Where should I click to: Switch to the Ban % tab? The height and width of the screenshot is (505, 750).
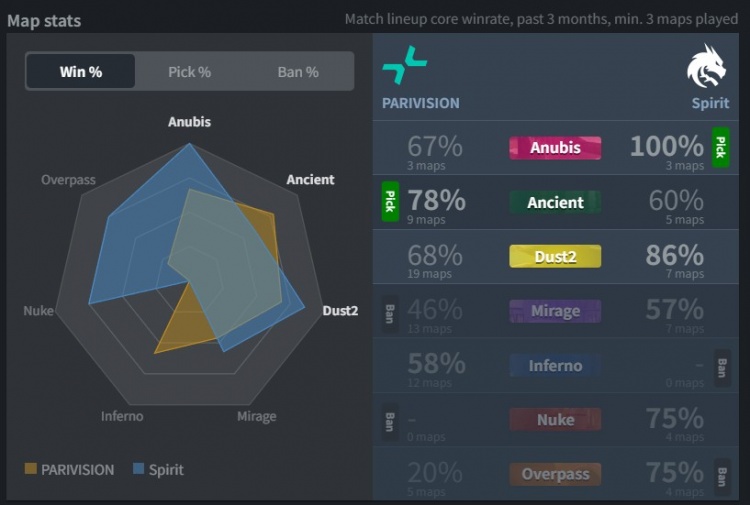pyautogui.click(x=298, y=72)
